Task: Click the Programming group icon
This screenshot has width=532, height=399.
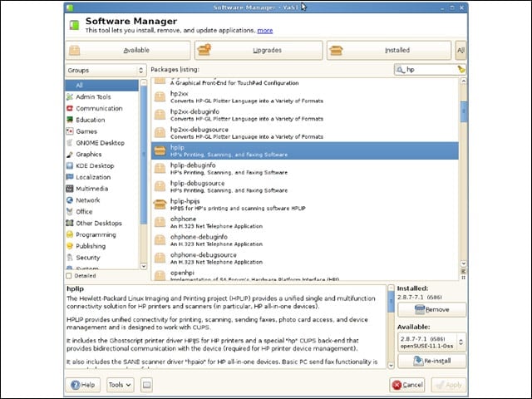Action: (70, 234)
